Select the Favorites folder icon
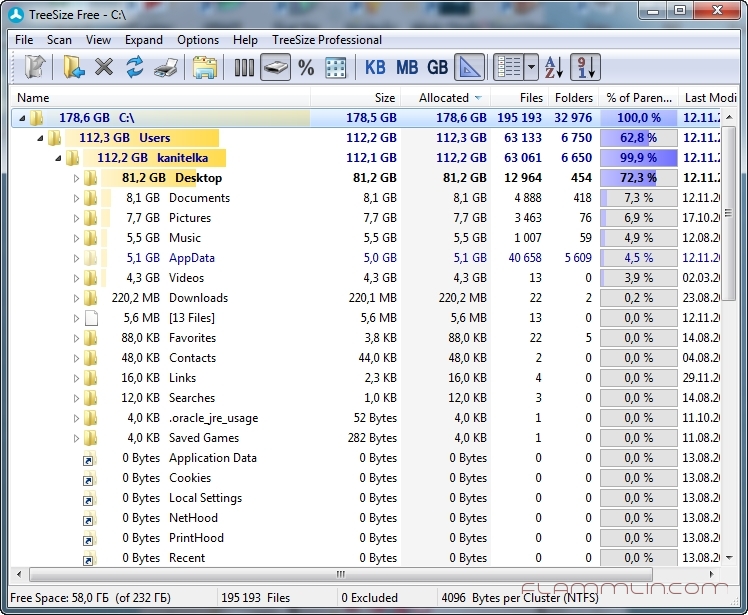 point(91,338)
